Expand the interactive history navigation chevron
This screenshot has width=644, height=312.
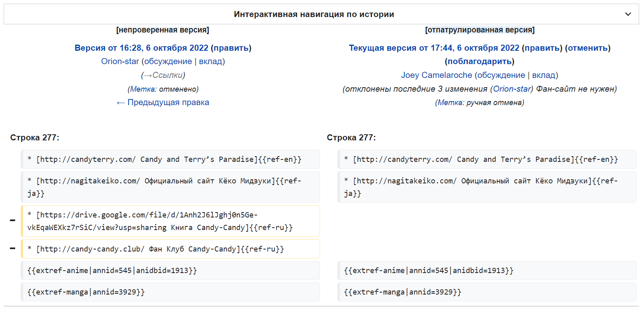628,14
